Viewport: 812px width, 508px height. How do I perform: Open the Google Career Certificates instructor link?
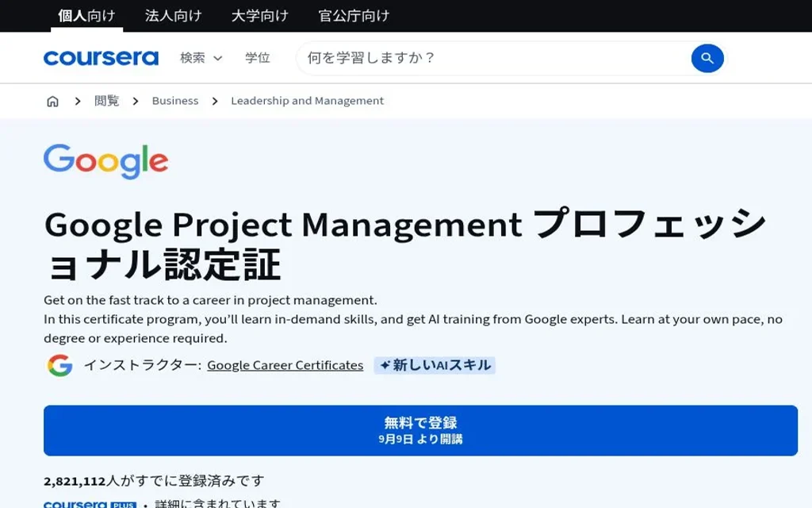pyautogui.click(x=285, y=365)
